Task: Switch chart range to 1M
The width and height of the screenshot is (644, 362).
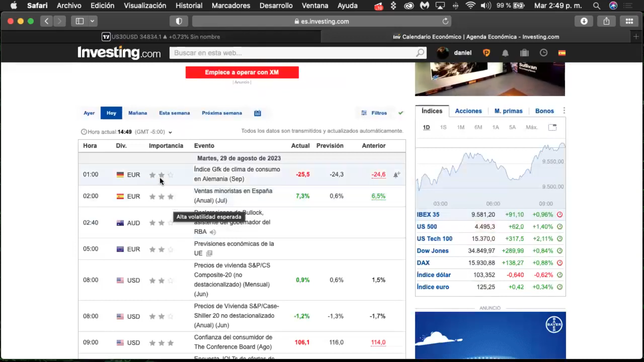Action: [461, 127]
